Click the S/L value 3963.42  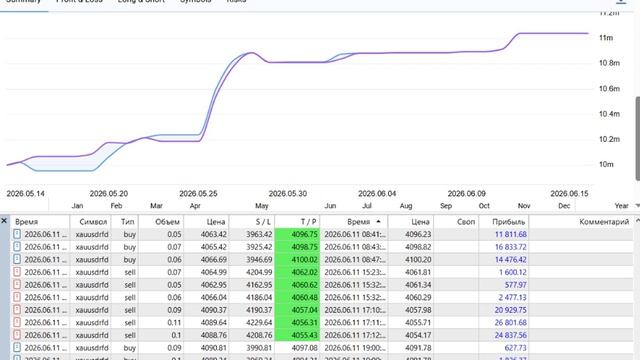click(x=259, y=234)
